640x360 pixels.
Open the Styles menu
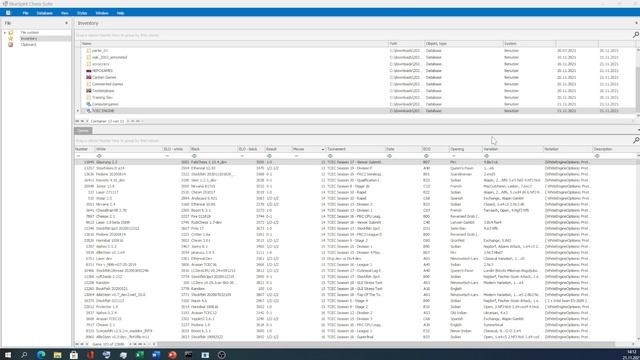[x=82, y=13]
